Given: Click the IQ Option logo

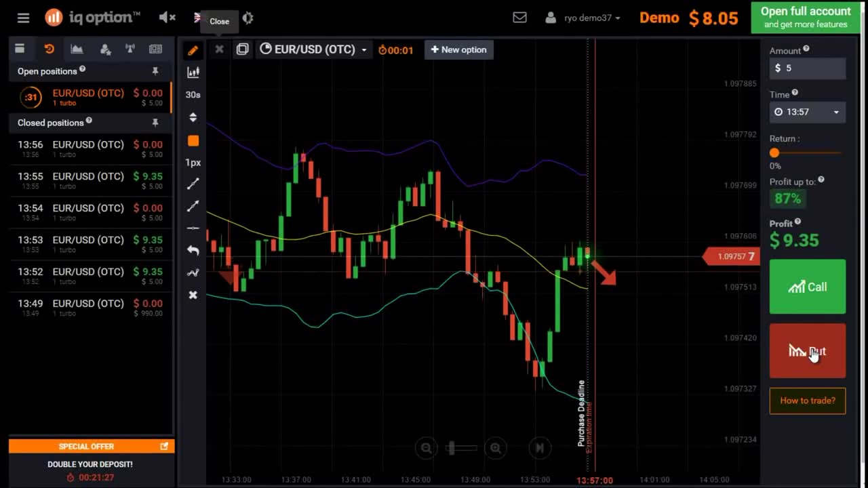Looking at the screenshot, I should [x=92, y=18].
